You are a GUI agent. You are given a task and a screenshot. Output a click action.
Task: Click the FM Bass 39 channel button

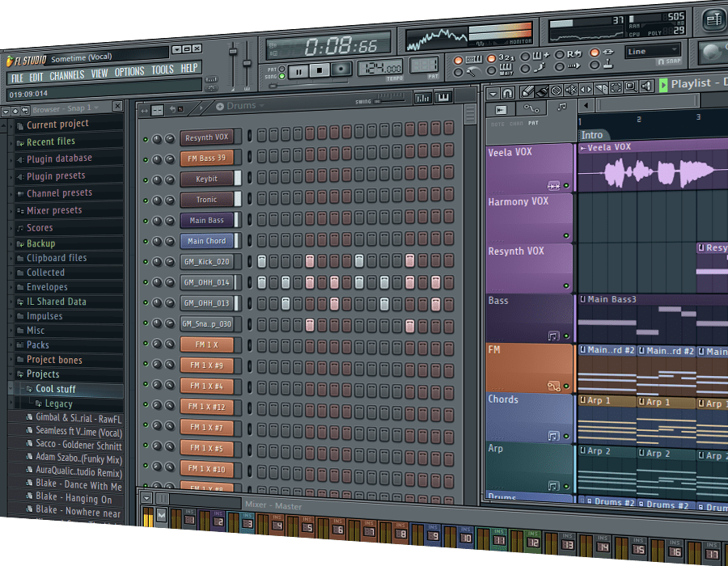206,158
